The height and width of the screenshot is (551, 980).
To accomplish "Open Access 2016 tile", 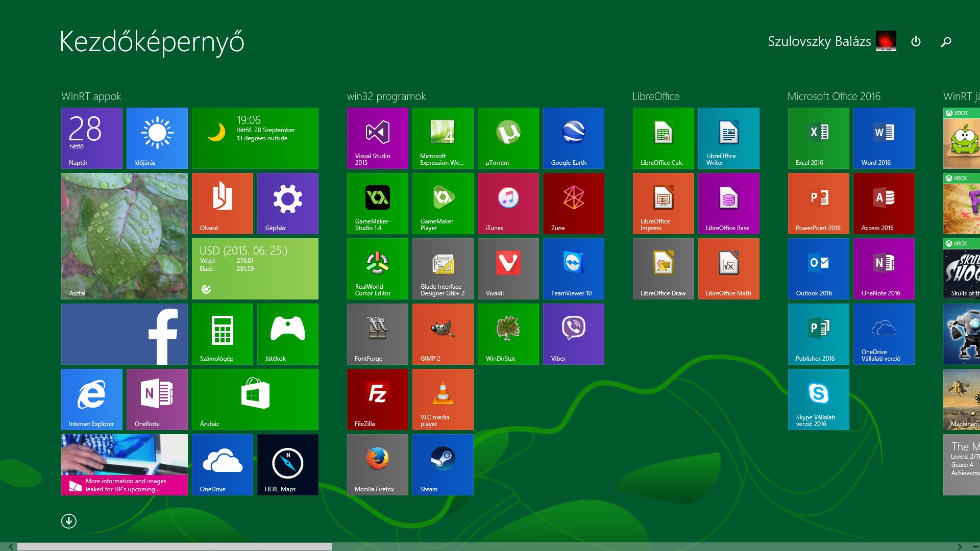I will click(884, 204).
